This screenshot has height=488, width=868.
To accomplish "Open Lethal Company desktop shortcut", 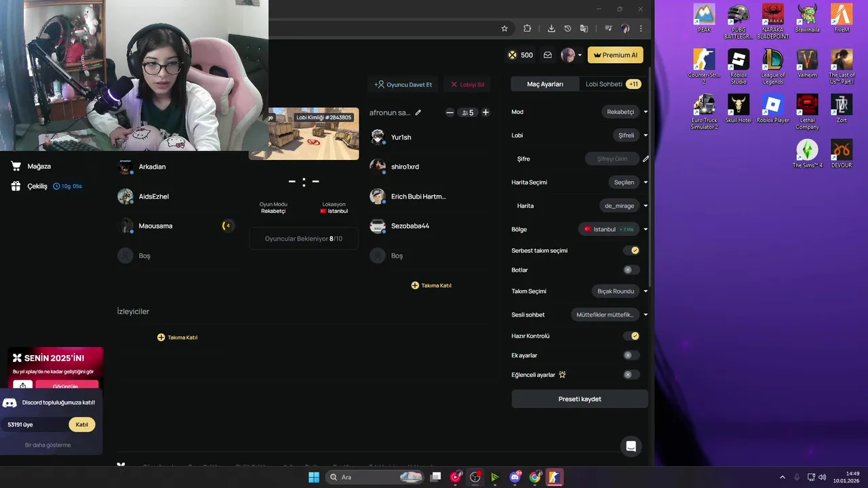I will [x=807, y=112].
